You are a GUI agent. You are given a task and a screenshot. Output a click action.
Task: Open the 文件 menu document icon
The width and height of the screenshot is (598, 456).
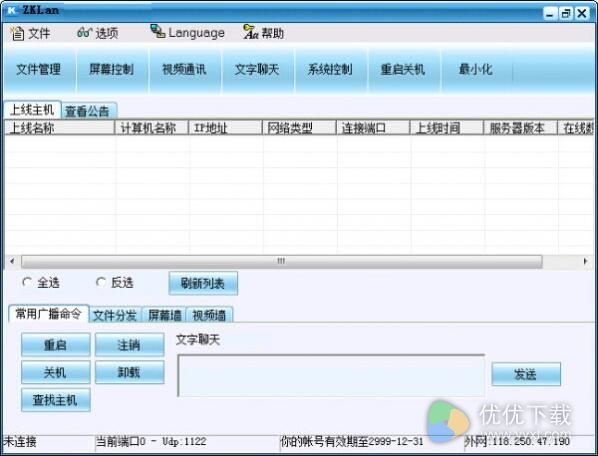pyautogui.click(x=16, y=33)
